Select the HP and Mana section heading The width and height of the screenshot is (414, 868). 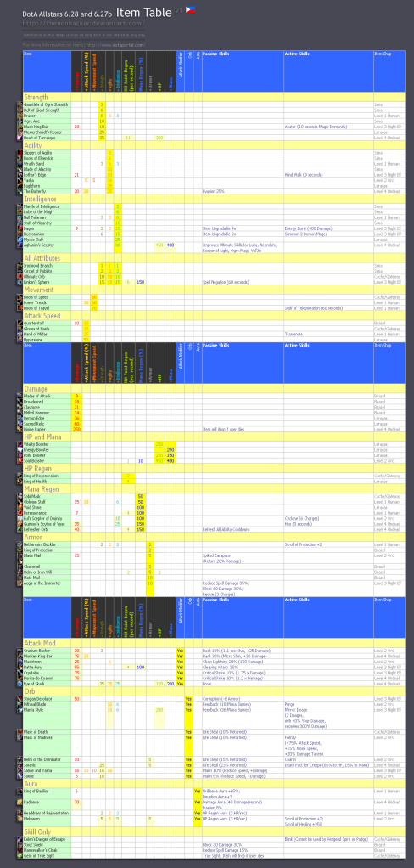(43, 437)
